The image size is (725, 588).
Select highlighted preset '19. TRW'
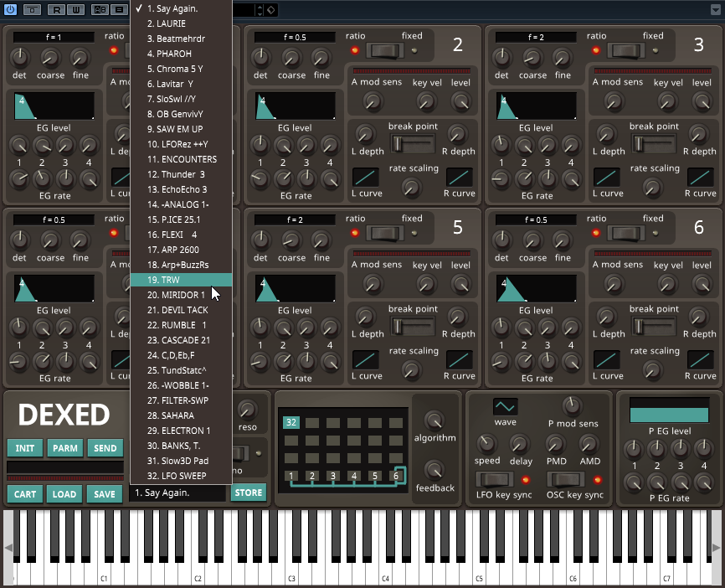point(181,280)
